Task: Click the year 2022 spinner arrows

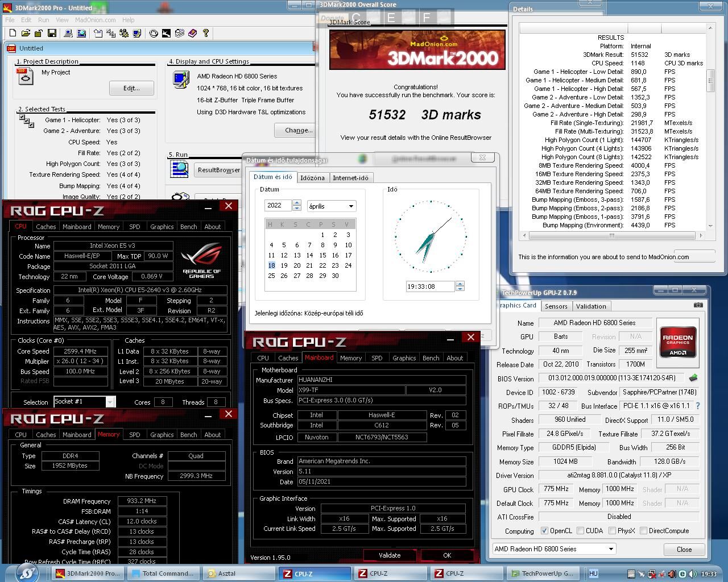Action: point(296,206)
